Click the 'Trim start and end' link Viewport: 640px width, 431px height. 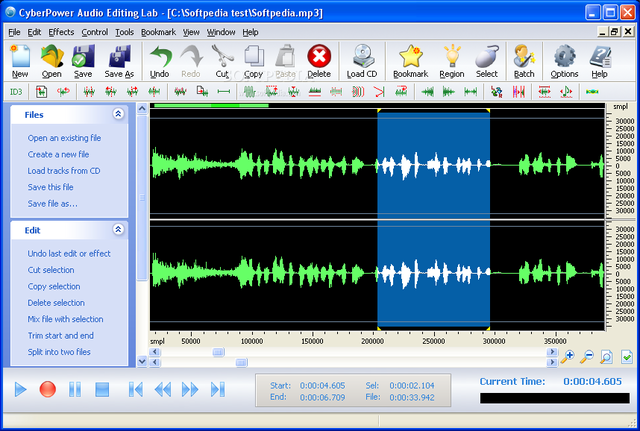coord(60,335)
